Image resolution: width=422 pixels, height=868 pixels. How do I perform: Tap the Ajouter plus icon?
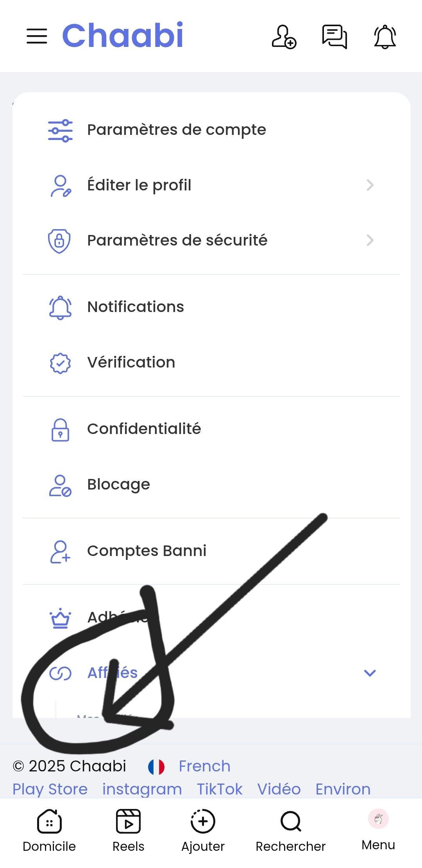click(203, 821)
